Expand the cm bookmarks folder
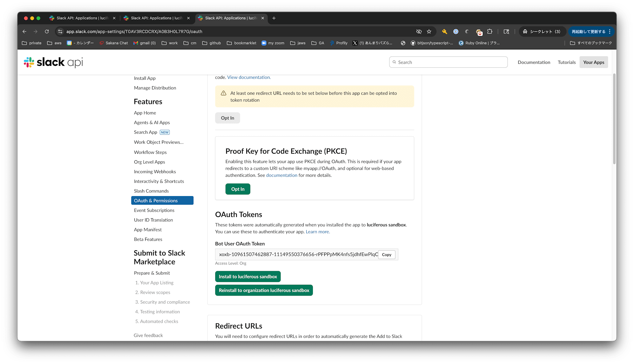The width and height of the screenshot is (634, 364). point(190,43)
